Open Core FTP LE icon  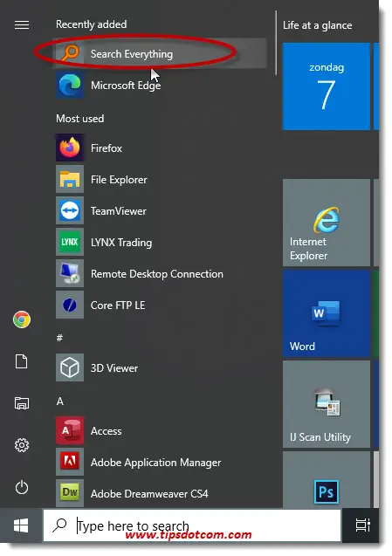70,305
